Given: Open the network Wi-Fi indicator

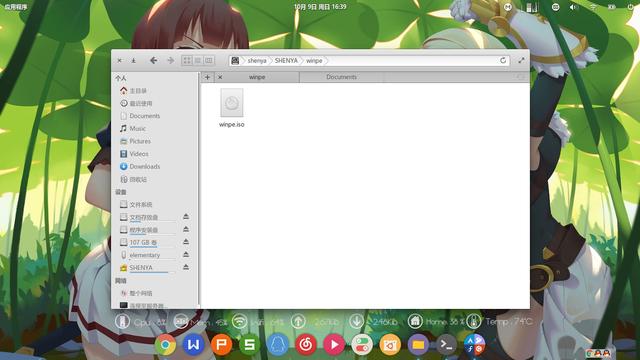Looking at the screenshot, I should pyautogui.click(x=593, y=7).
